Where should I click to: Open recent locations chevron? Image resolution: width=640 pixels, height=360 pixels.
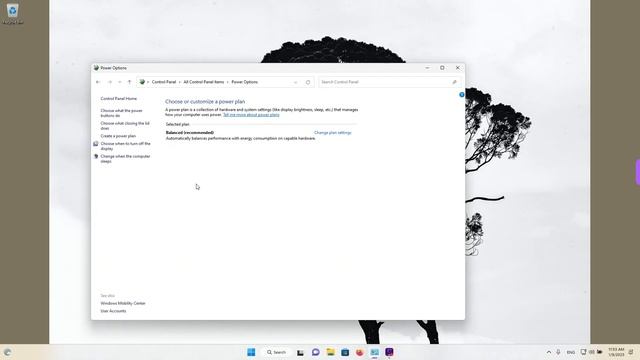[x=120, y=82]
